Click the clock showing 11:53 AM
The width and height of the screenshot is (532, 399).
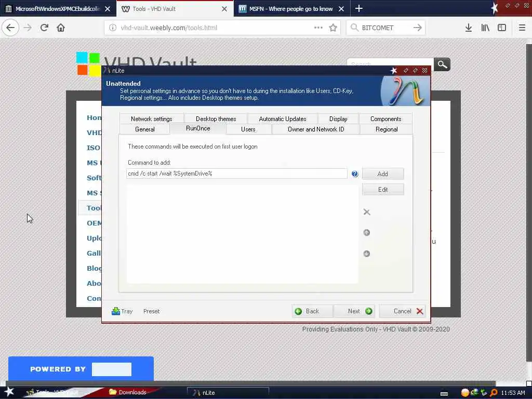pyautogui.click(x=513, y=393)
